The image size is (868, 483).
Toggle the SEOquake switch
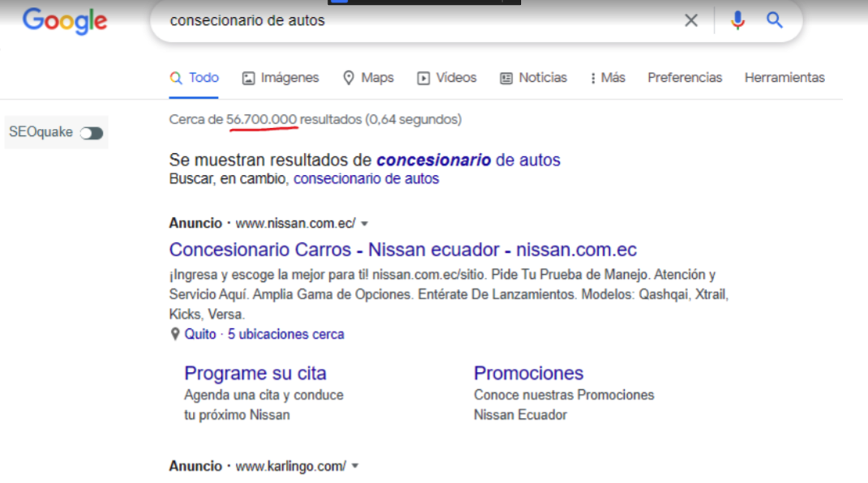92,133
